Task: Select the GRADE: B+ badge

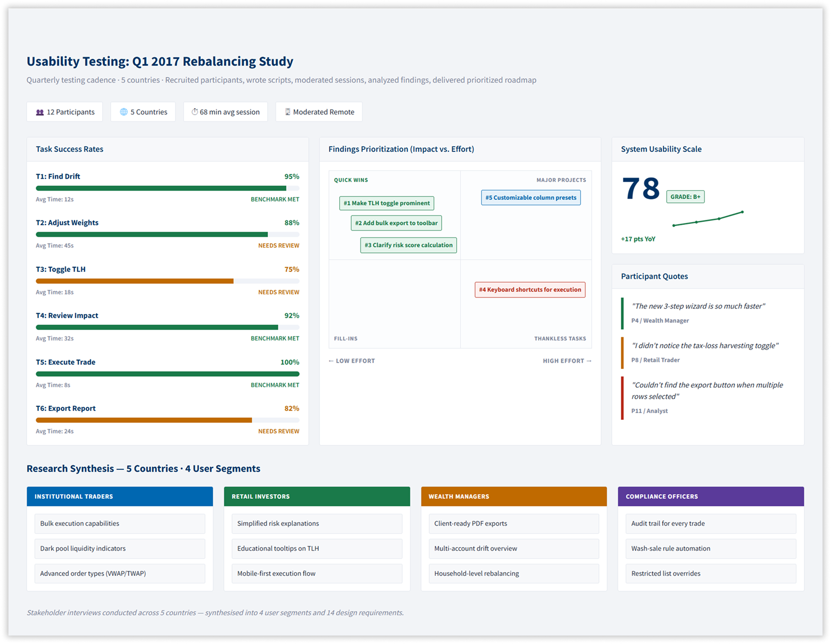Action: (x=685, y=197)
